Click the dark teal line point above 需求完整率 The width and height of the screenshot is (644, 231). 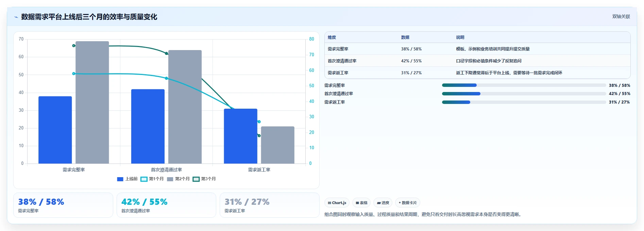coord(74,46)
